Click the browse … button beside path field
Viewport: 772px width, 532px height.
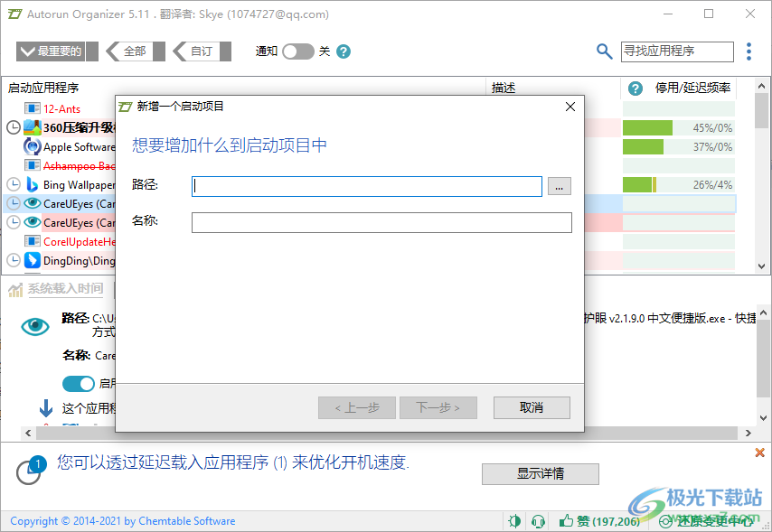click(560, 187)
